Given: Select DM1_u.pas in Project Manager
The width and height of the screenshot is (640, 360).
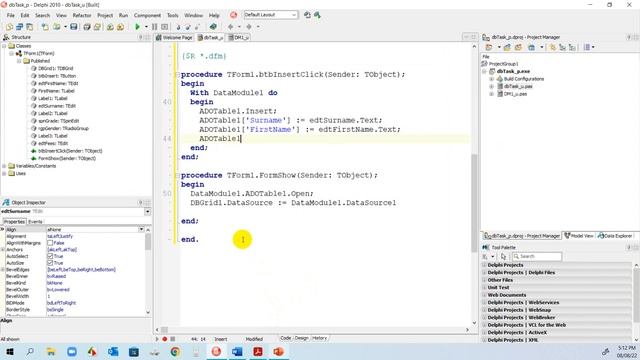Looking at the screenshot, I should (512, 94).
